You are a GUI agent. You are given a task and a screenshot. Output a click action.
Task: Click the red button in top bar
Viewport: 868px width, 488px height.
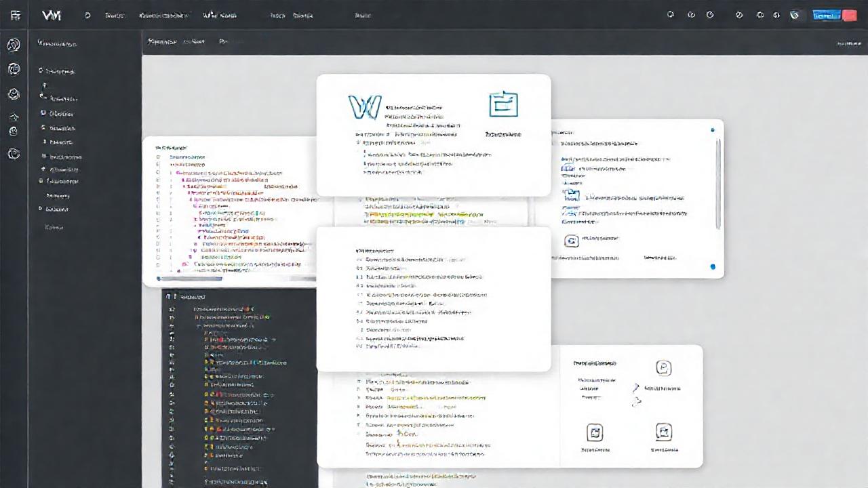click(x=850, y=15)
